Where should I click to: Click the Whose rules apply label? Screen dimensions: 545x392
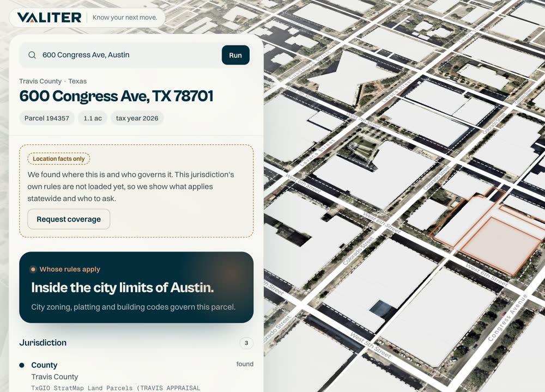coord(70,269)
